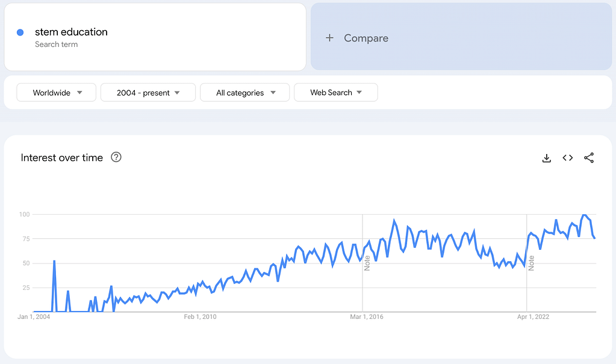Share the Interest over time chart
This screenshot has width=616, height=364.
[x=589, y=158]
